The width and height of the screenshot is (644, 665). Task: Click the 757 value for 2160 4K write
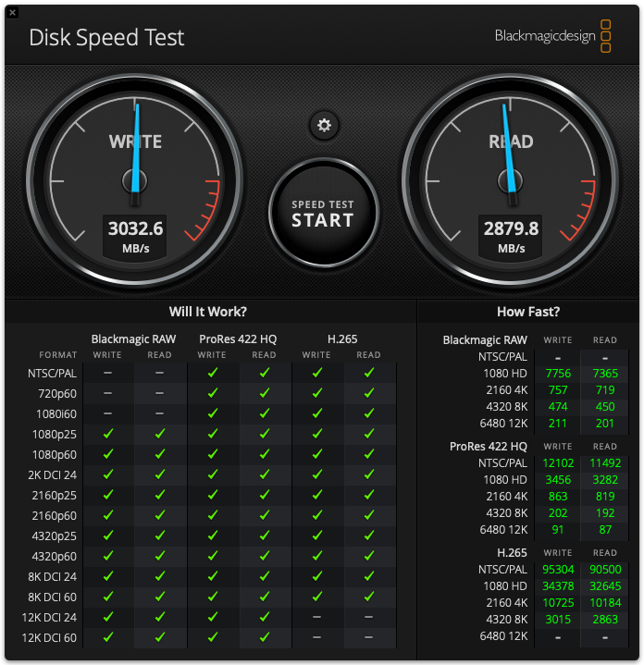(558, 390)
